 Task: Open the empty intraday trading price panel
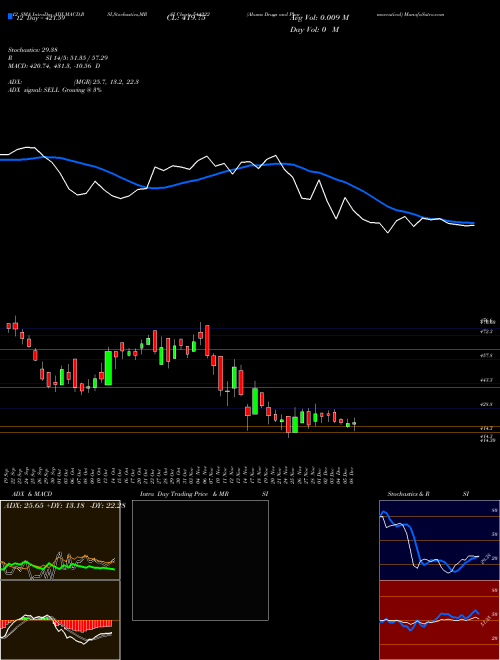200,560
